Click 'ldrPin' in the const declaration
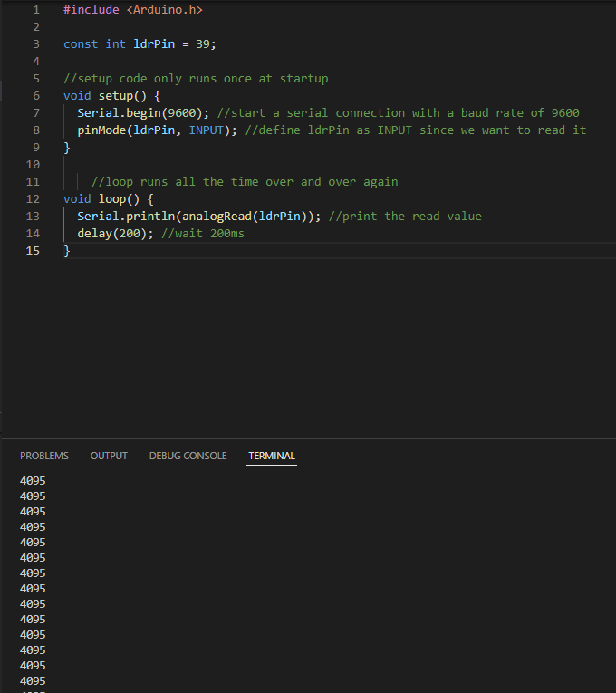616x693 pixels. point(154,44)
